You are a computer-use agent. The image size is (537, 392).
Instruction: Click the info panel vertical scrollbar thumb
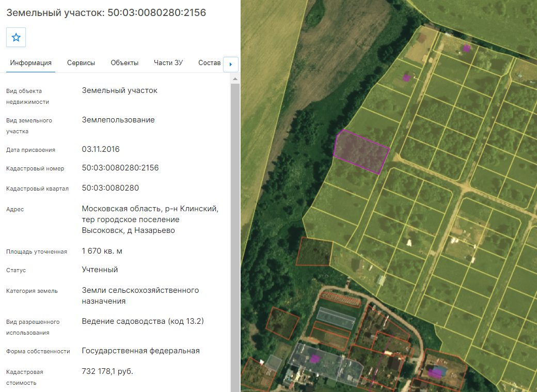[235, 237]
